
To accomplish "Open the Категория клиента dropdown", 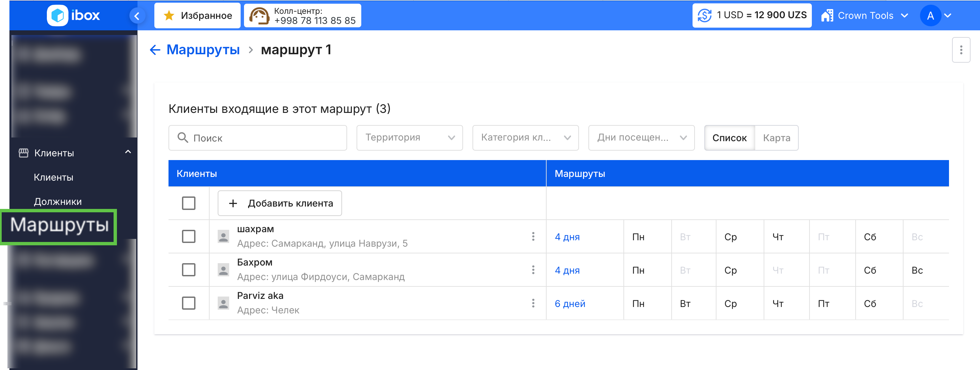I will pyautogui.click(x=525, y=138).
